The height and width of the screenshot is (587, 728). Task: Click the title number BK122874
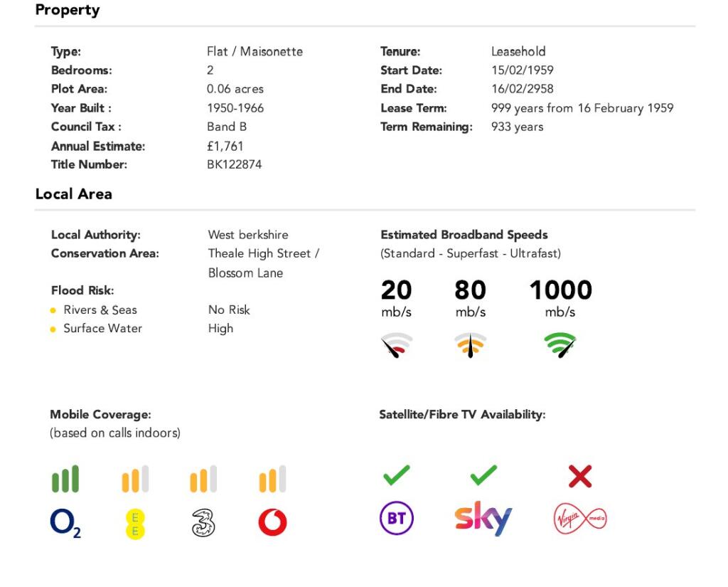point(234,164)
